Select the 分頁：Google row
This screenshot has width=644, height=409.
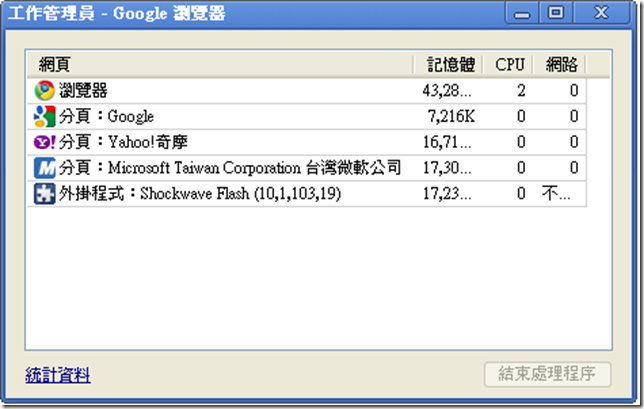[307, 116]
